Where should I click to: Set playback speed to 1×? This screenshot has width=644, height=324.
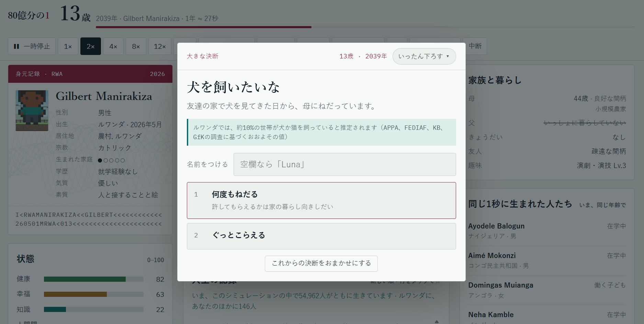pos(68,46)
